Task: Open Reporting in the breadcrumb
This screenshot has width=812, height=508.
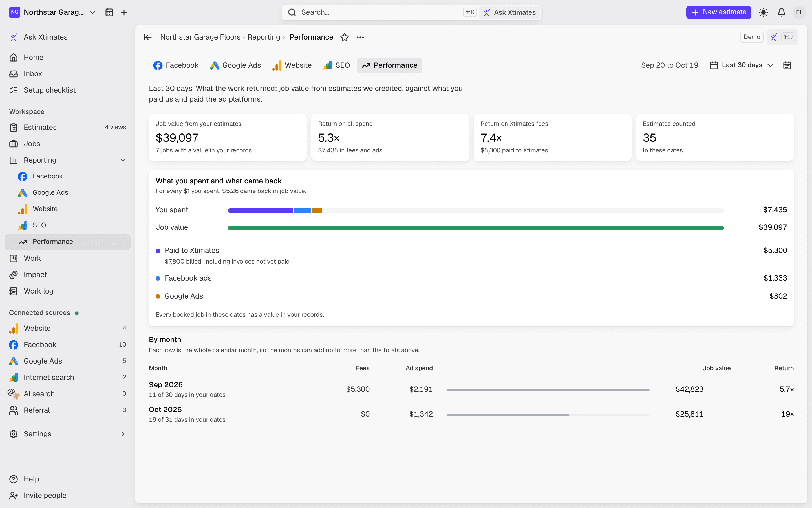Action: pos(264,37)
